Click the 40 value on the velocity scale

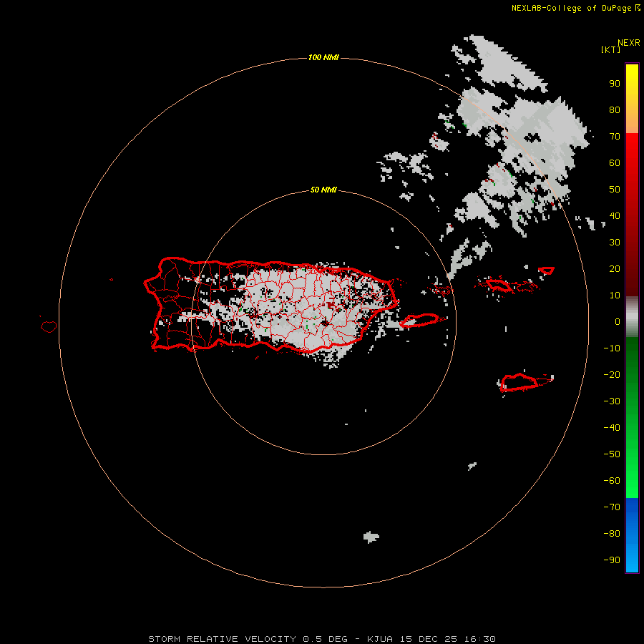point(615,216)
